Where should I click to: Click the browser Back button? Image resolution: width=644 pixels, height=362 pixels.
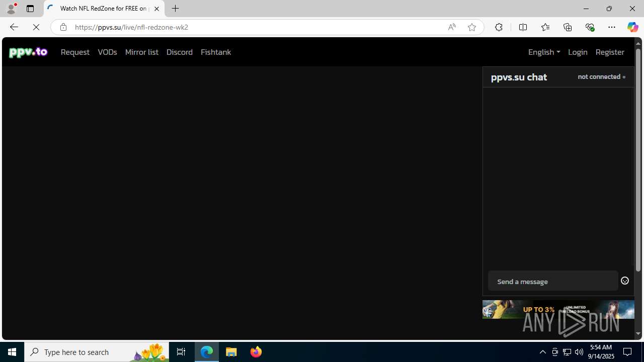point(14,27)
